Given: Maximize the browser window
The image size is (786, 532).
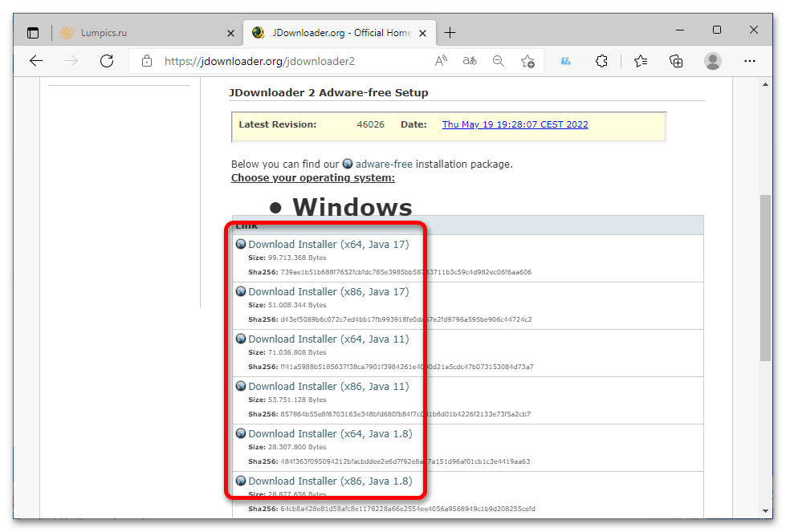Looking at the screenshot, I should (717, 30).
